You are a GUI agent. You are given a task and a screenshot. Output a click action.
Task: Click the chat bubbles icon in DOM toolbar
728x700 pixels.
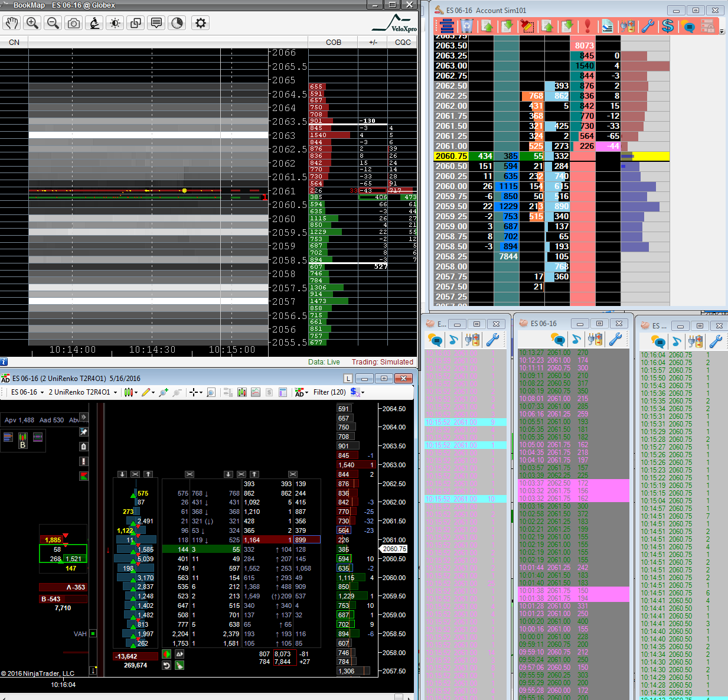tap(688, 26)
